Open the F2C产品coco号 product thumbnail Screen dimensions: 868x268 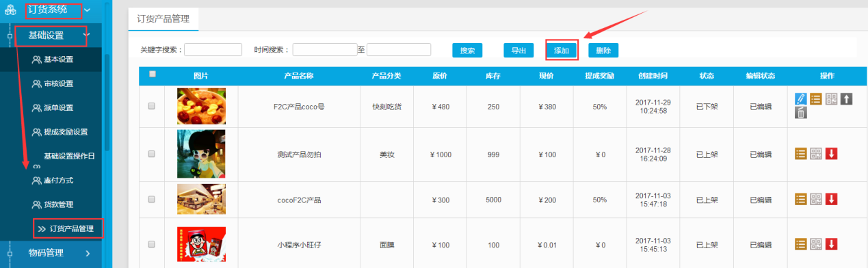pyautogui.click(x=201, y=105)
